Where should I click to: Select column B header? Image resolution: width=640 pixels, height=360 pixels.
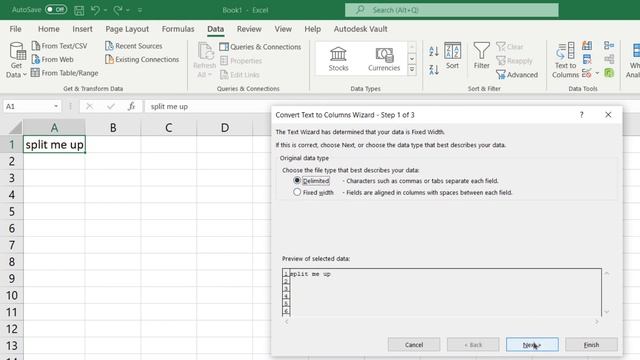[113, 128]
